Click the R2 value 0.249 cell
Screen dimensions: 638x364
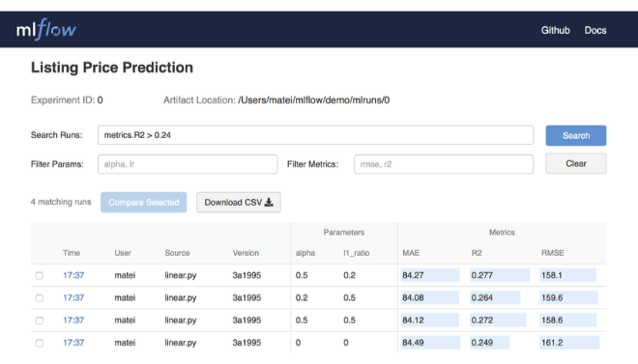coord(489,343)
